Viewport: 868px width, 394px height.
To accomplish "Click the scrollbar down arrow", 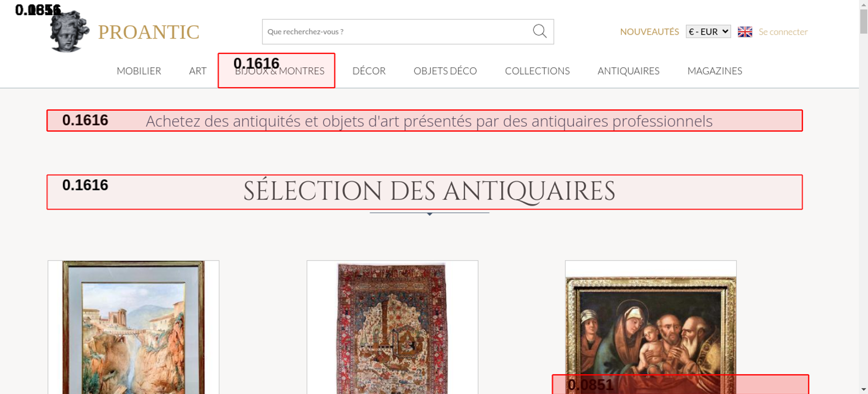I will (x=863, y=389).
